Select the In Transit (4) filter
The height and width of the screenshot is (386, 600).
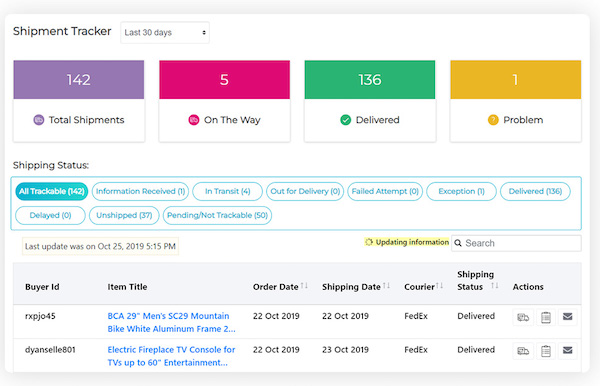pos(228,191)
